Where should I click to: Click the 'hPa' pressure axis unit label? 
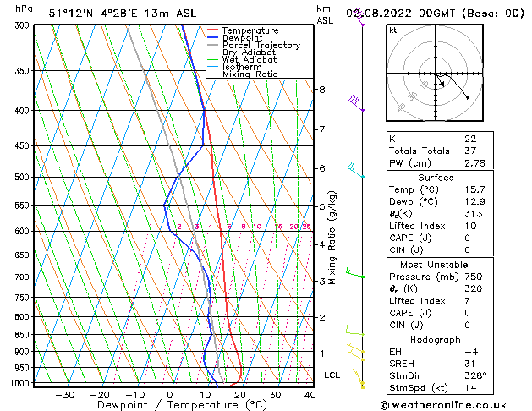coord(24,8)
